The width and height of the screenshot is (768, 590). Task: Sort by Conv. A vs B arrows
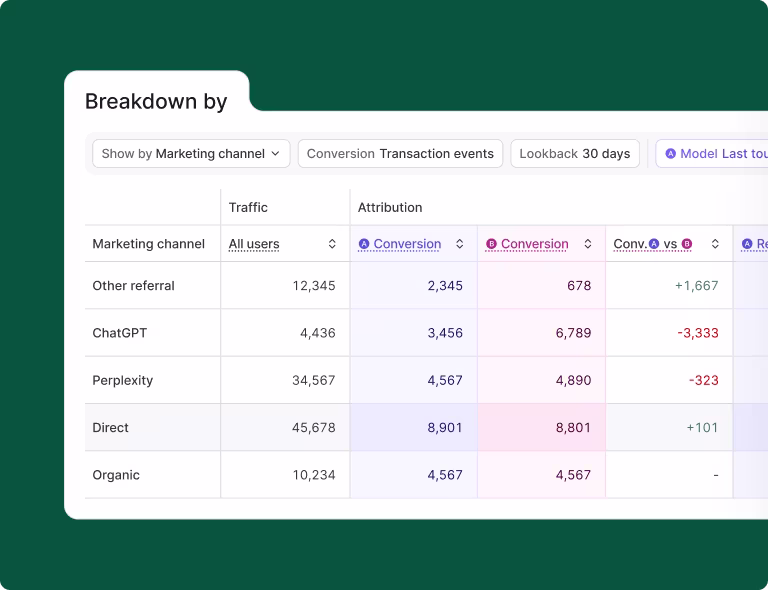pyautogui.click(x=715, y=244)
